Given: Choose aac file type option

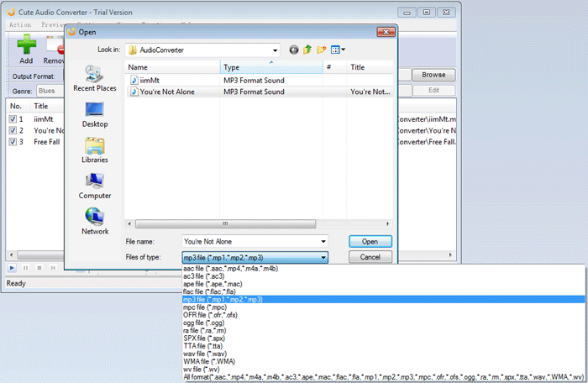Looking at the screenshot, I should click(383, 269).
